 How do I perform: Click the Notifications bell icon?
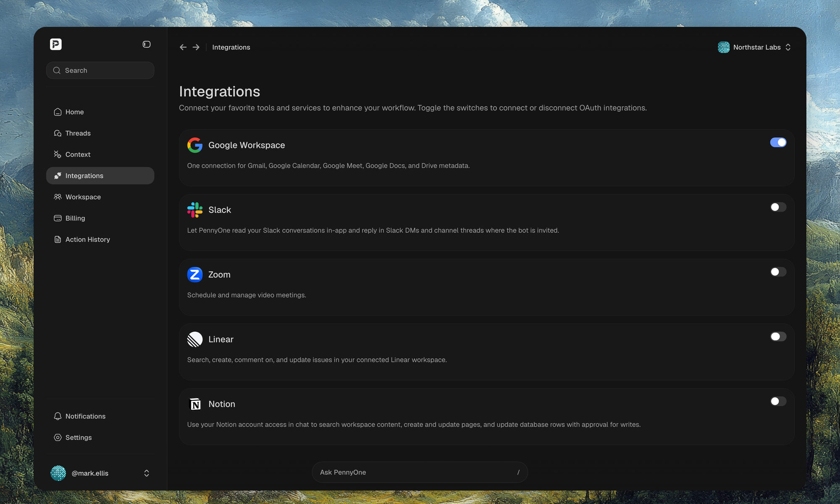click(58, 416)
